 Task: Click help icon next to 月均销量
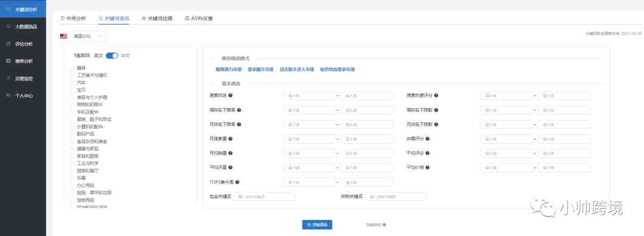tap(230, 153)
